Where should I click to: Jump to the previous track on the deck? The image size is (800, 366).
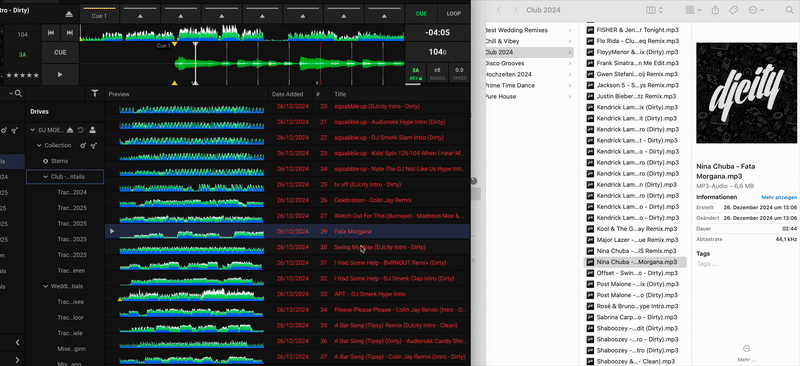coord(51,33)
